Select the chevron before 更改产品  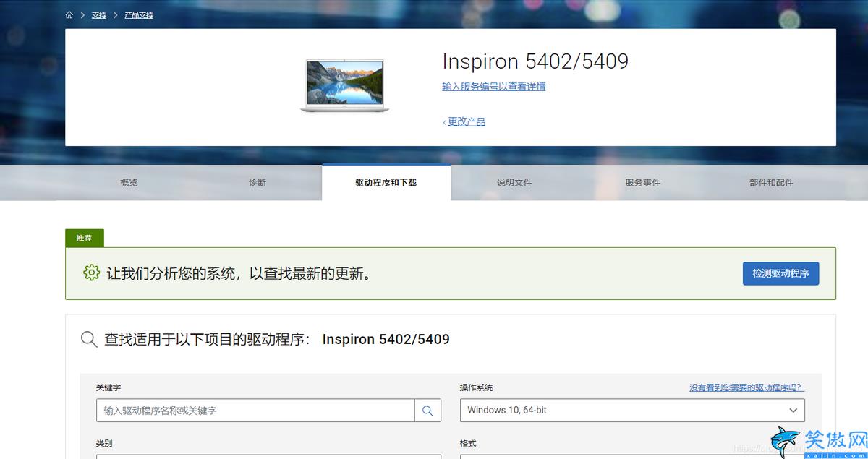[x=444, y=122]
